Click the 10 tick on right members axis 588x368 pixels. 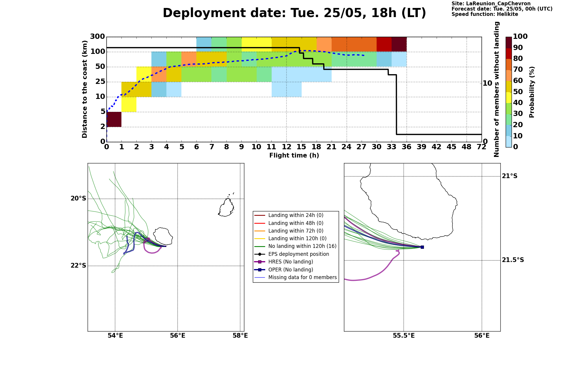coord(487,83)
